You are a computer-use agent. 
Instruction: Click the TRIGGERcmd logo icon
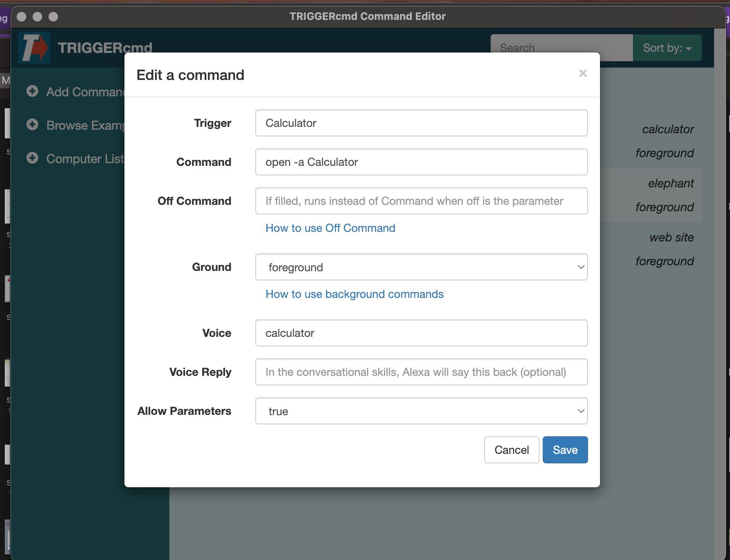pyautogui.click(x=34, y=48)
